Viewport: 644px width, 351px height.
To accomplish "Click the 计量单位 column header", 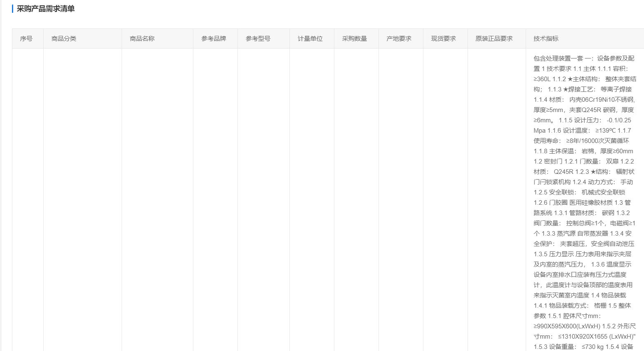I will pyautogui.click(x=310, y=39).
